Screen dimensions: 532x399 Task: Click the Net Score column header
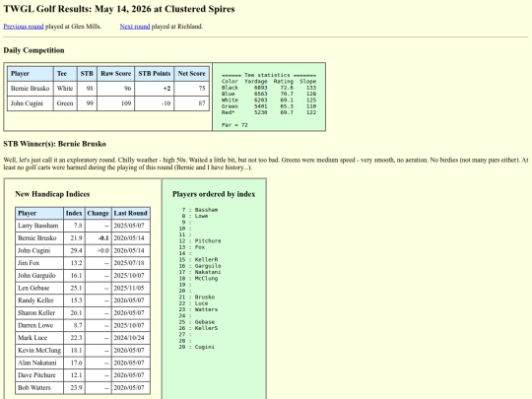tap(192, 74)
